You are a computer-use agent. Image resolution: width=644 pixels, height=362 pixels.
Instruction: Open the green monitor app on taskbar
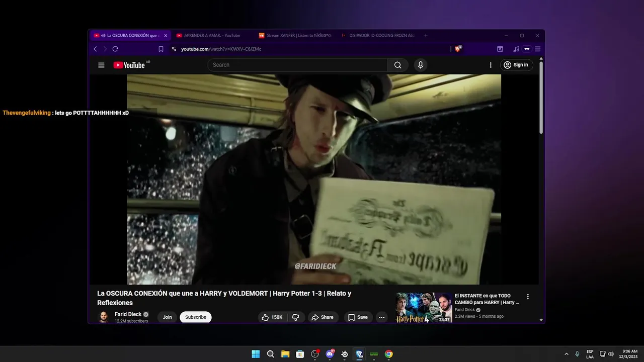point(374,354)
